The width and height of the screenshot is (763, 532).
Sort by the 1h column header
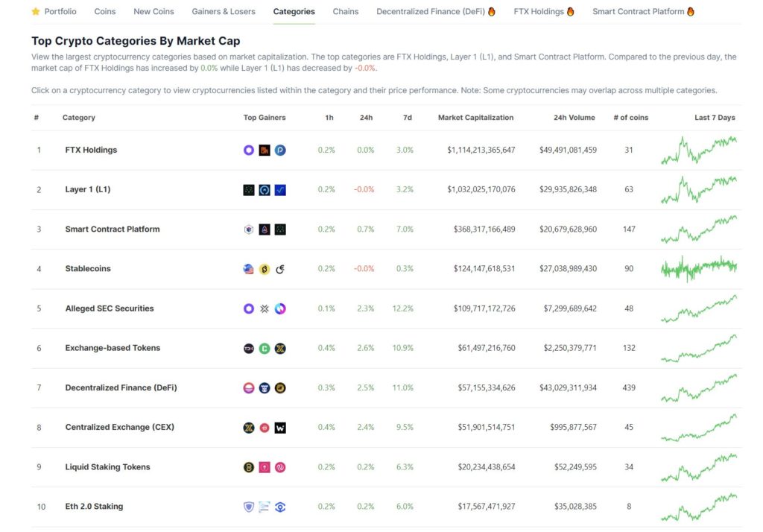329,118
